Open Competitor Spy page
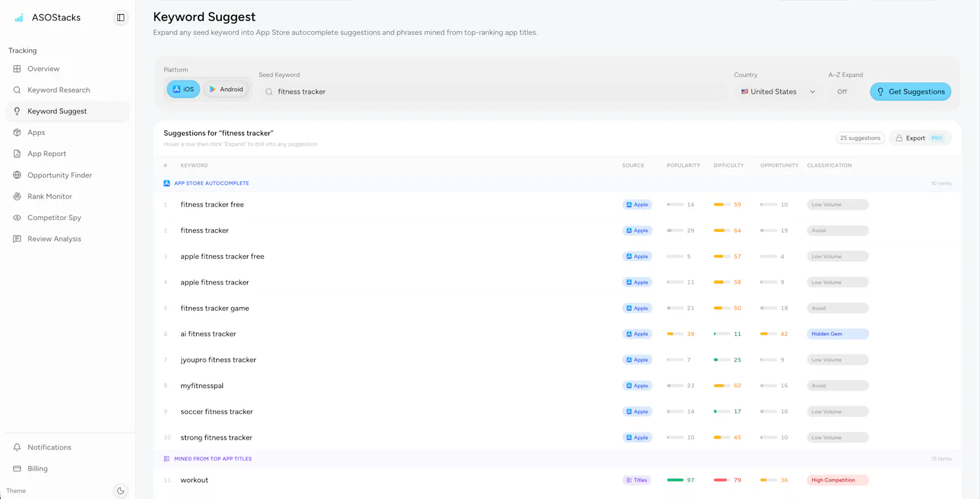 (67, 218)
